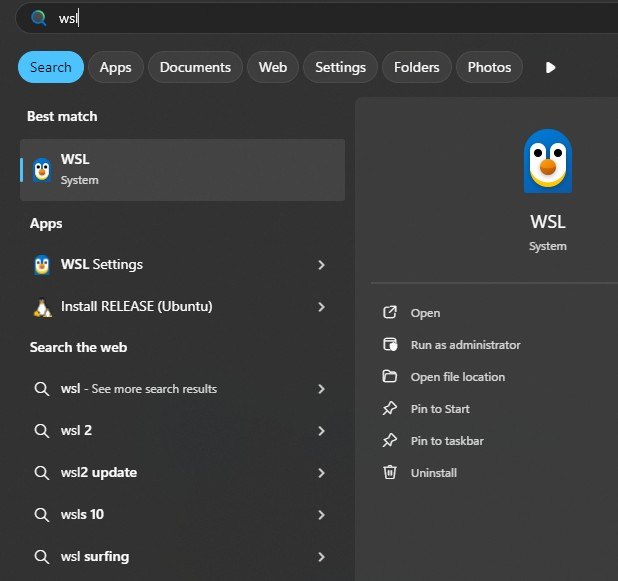Click magnifier icon beside 'wsl2 update' suggestion
Screen dimensions: 618x581
click(x=41, y=473)
